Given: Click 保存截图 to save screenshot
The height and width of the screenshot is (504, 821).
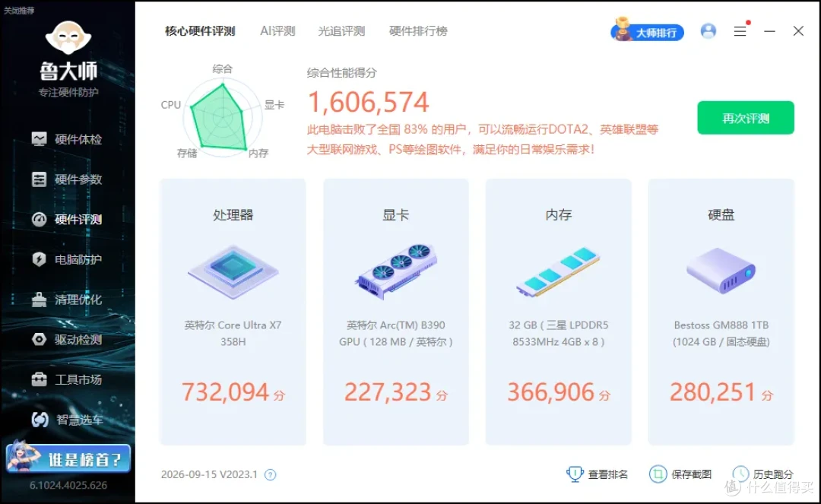Looking at the screenshot, I should [x=680, y=474].
